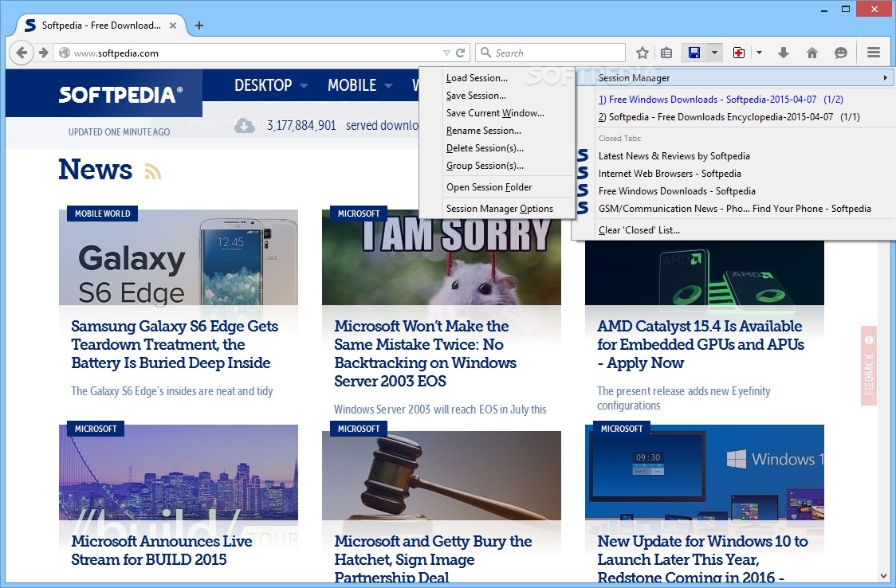Open Microsoft Won't Make the Same Mistake article
The image size is (896, 588).
pyautogui.click(x=425, y=354)
